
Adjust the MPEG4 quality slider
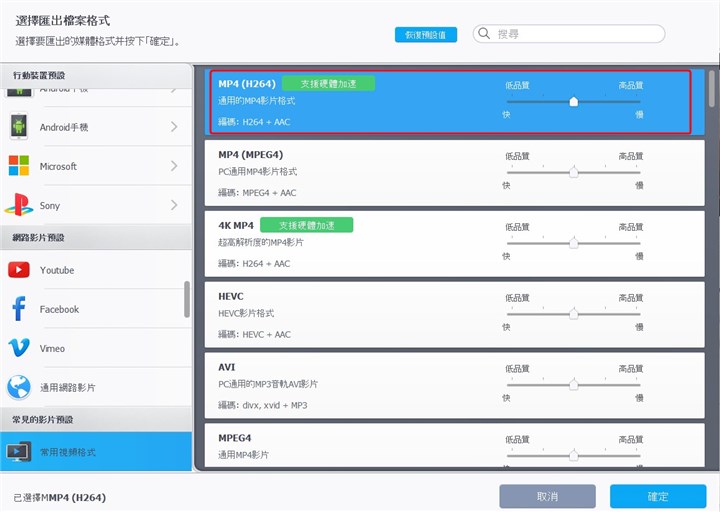tap(574, 456)
